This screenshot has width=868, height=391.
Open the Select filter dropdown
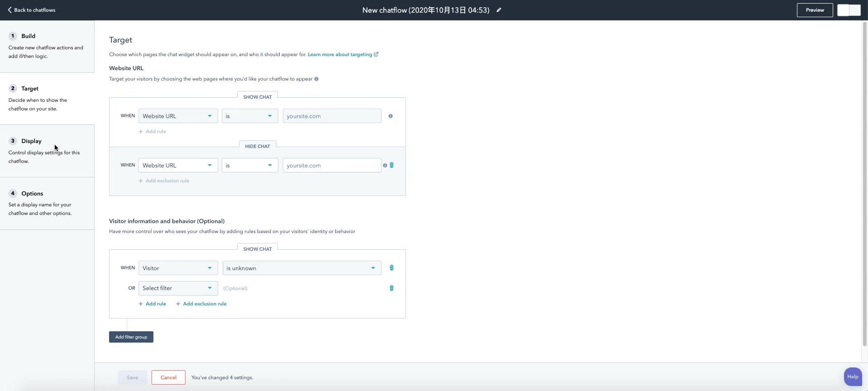coord(178,288)
